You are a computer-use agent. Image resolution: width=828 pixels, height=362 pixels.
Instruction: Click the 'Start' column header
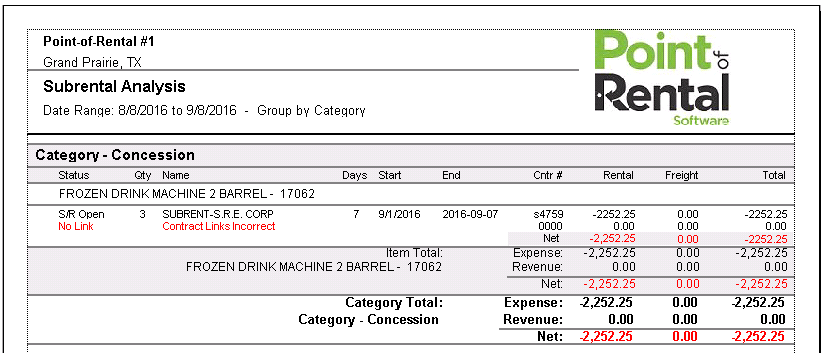390,175
